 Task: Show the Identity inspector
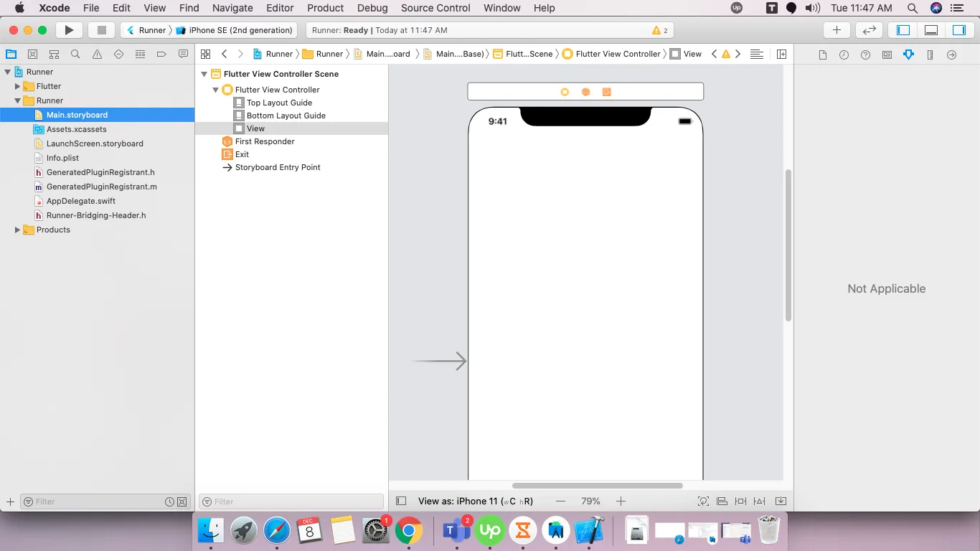(x=887, y=55)
